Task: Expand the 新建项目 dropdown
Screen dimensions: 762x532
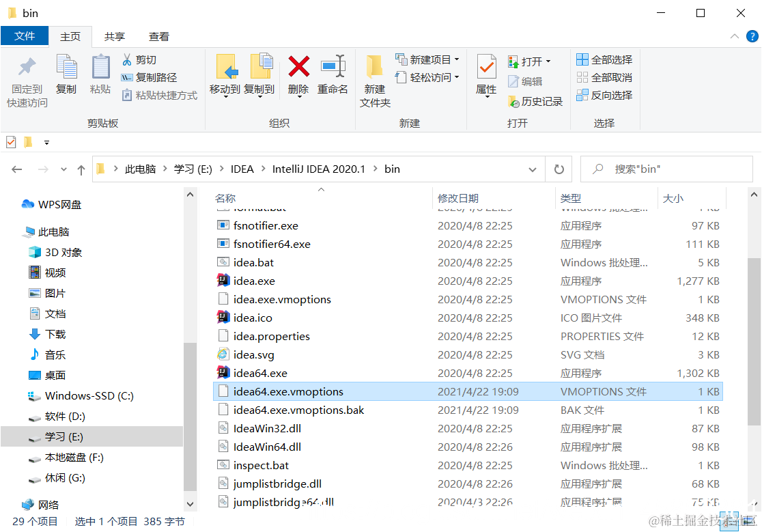Action: point(455,60)
